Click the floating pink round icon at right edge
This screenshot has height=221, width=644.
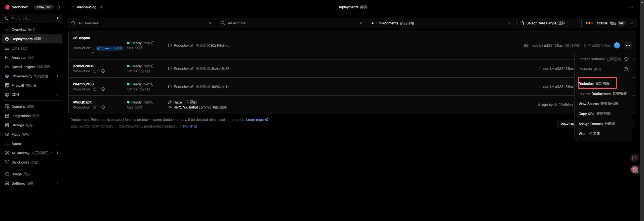634,170
